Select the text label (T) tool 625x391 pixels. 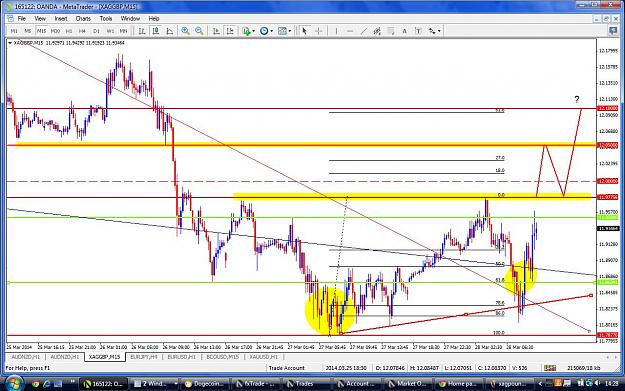(x=418, y=31)
